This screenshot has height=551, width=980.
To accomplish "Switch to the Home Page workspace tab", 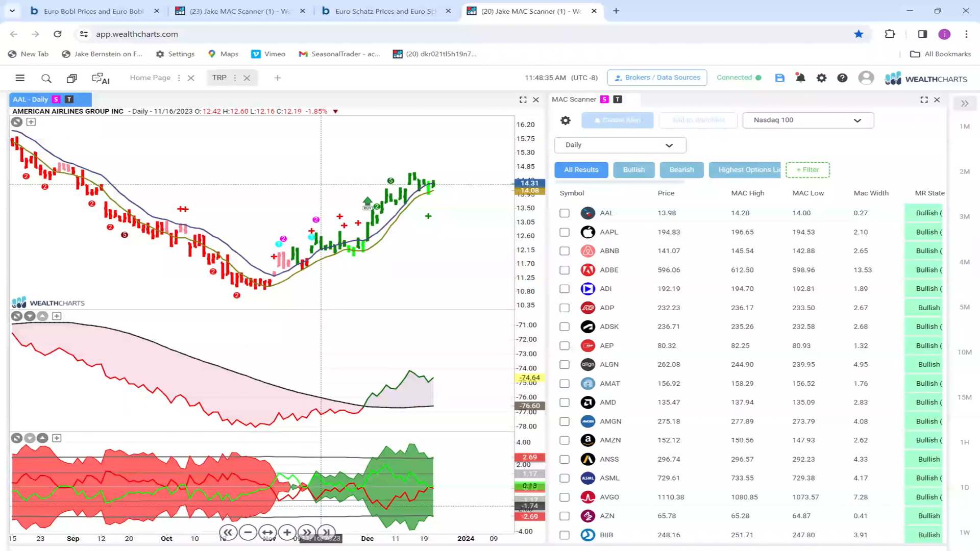I will coord(150,78).
